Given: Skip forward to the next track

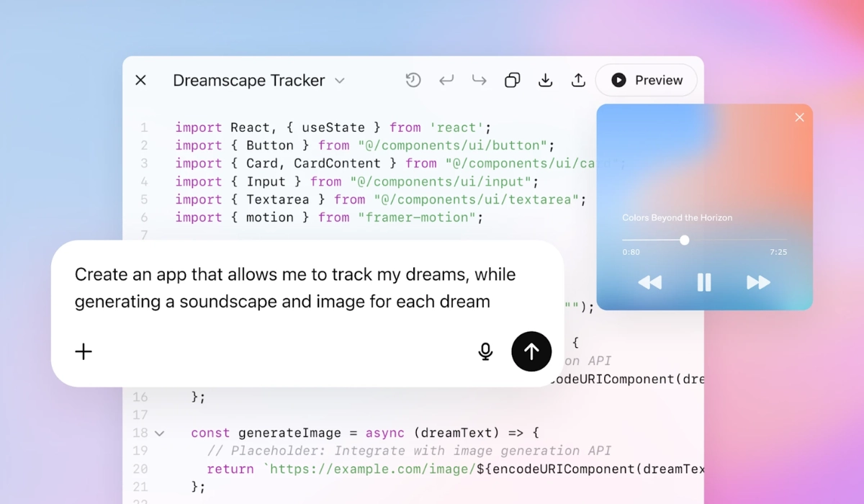Looking at the screenshot, I should 758,282.
